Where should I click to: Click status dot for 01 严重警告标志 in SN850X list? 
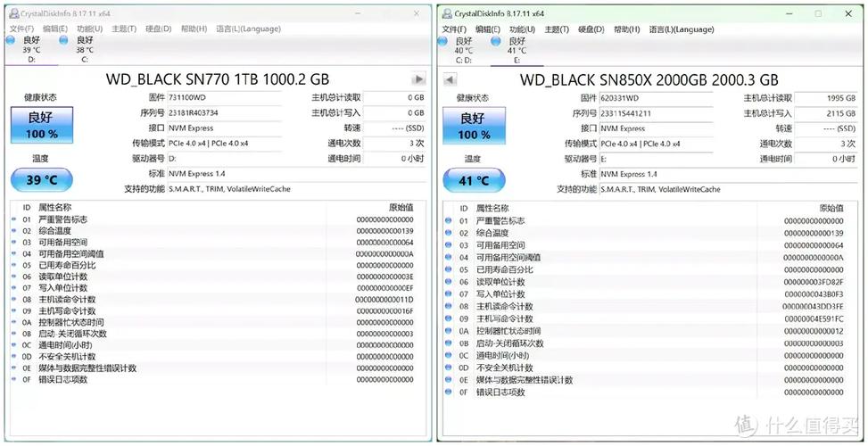coord(449,221)
